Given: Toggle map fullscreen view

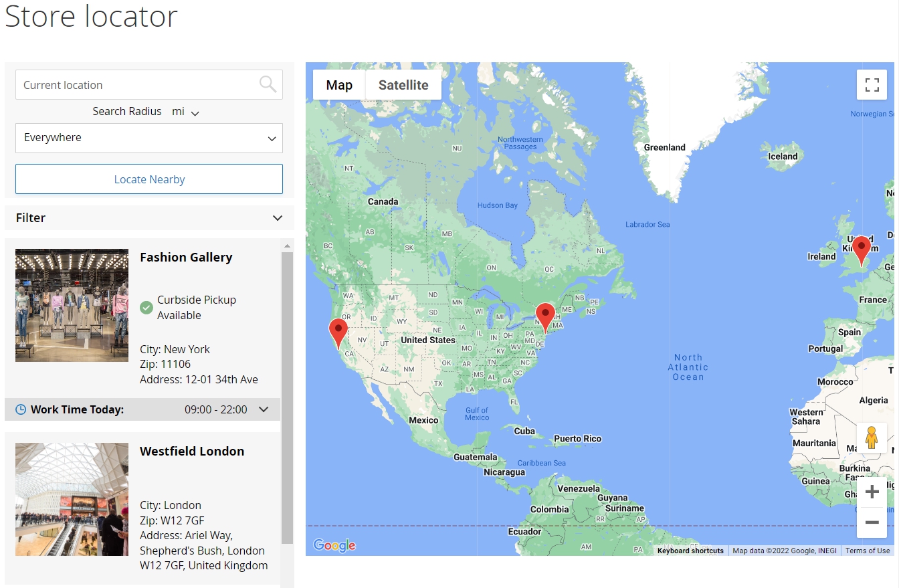Looking at the screenshot, I should [x=872, y=84].
